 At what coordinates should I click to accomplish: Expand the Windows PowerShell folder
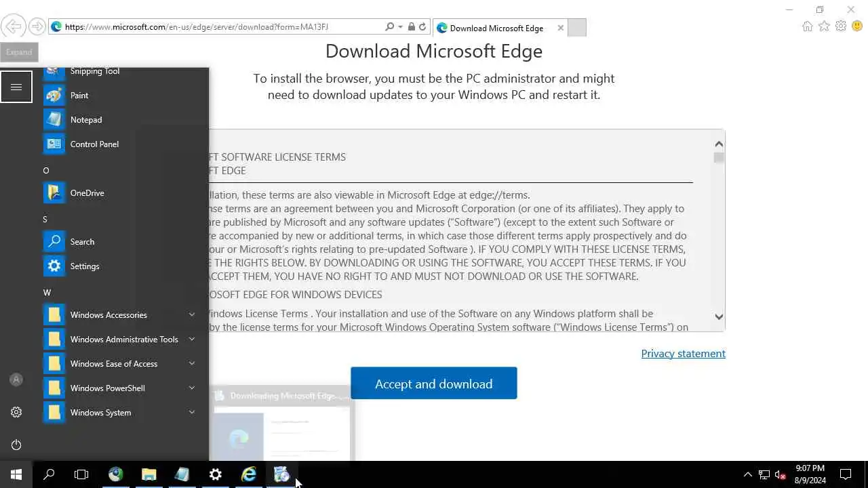tap(121, 388)
